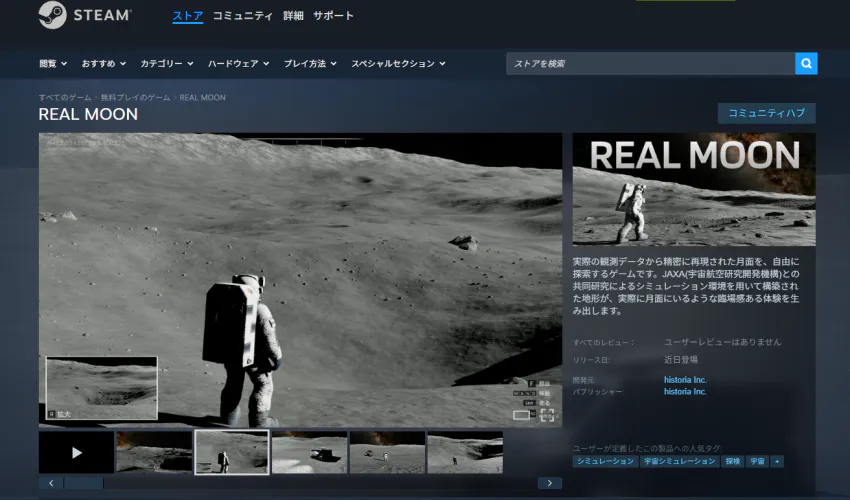Click the plus button to add tag
850x500 pixels.
777,461
